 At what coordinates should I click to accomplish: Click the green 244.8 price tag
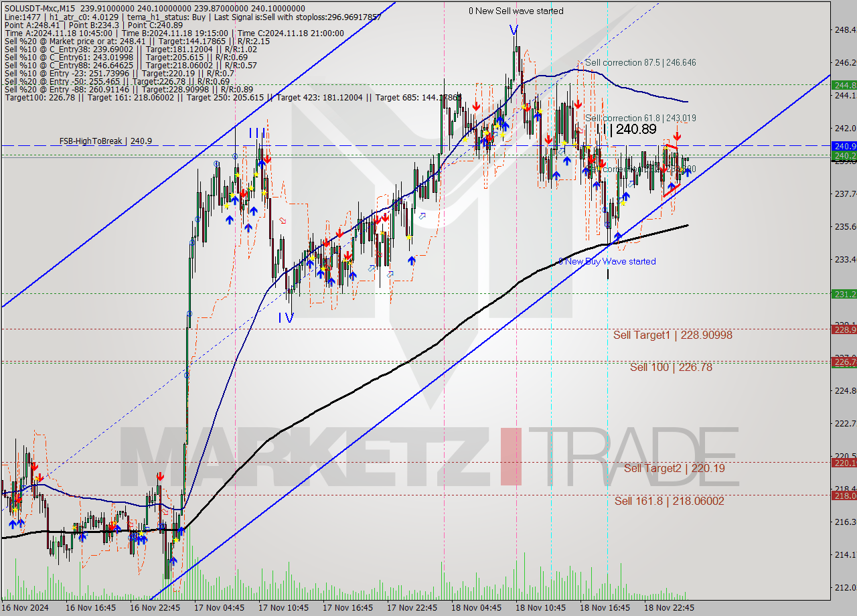click(x=844, y=85)
